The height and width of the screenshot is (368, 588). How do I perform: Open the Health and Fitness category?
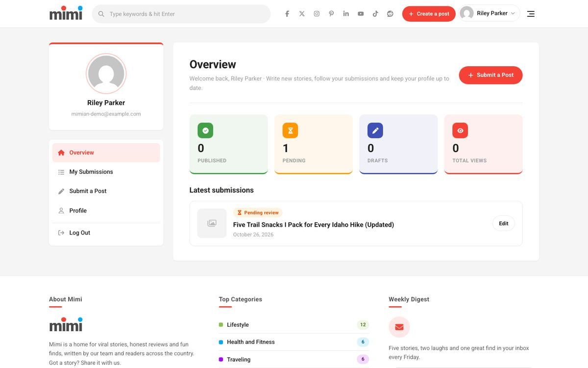pos(251,342)
